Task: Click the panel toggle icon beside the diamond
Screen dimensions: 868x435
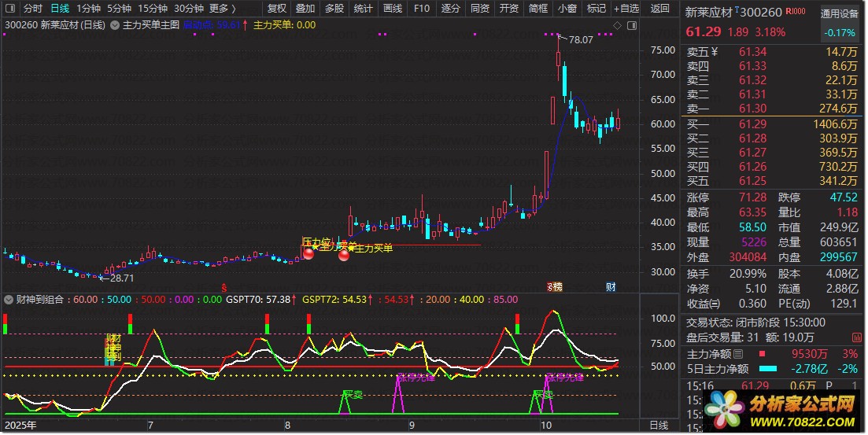Action: [x=630, y=25]
